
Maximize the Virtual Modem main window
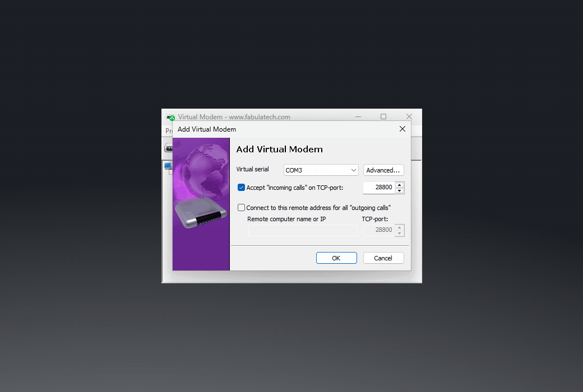383,116
